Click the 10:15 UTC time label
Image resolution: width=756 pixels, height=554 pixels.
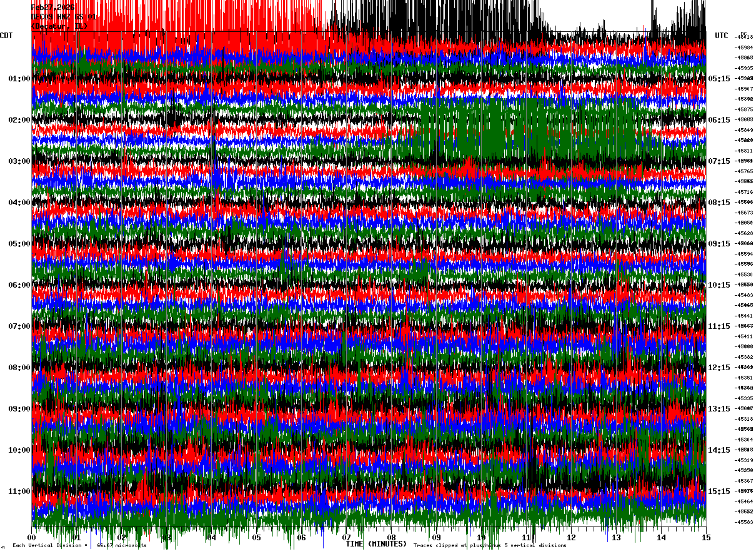719,285
